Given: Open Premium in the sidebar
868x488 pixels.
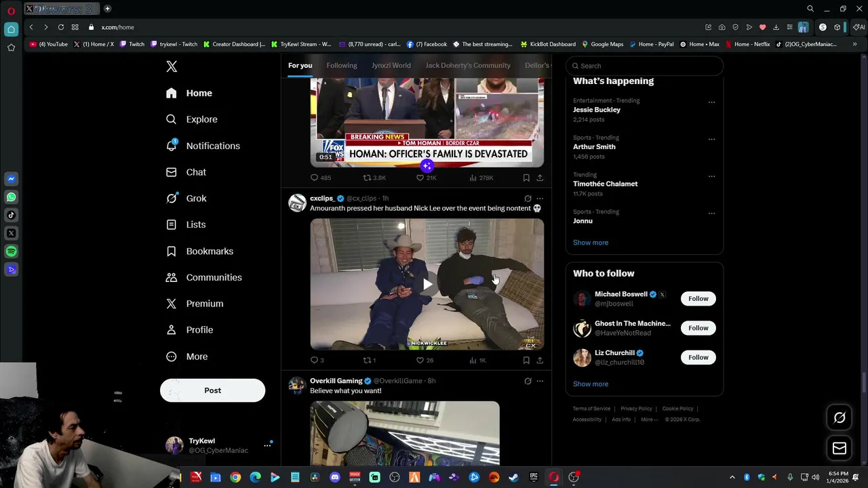Looking at the screenshot, I should [195, 304].
